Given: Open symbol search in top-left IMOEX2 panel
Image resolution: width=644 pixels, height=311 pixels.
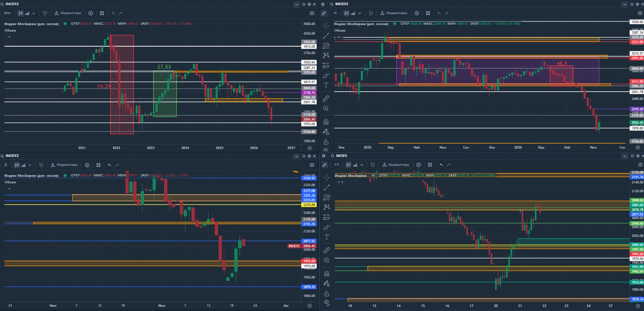Looking at the screenshot, I should click(2, 4).
